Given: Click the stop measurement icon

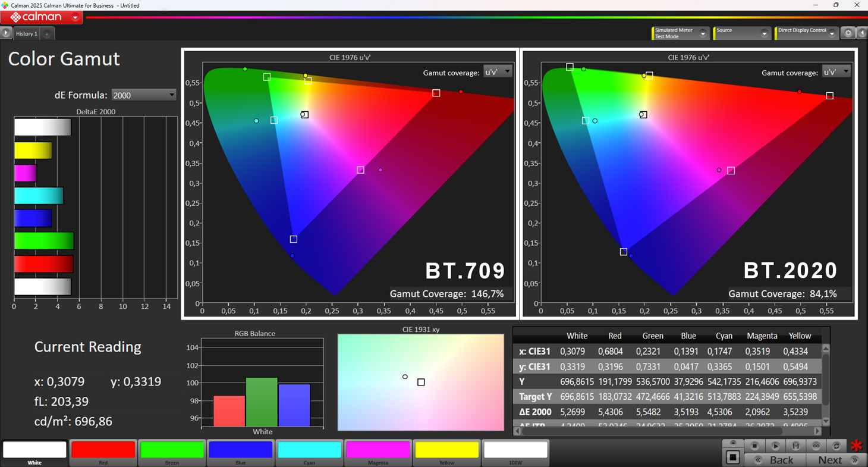Looking at the screenshot, I should coord(754,446).
